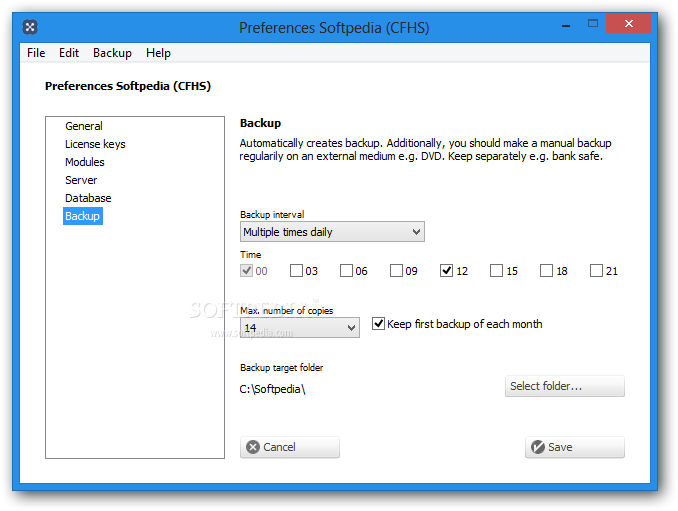The height and width of the screenshot is (511, 678).
Task: Click the application icon in title bar
Action: (x=30, y=27)
